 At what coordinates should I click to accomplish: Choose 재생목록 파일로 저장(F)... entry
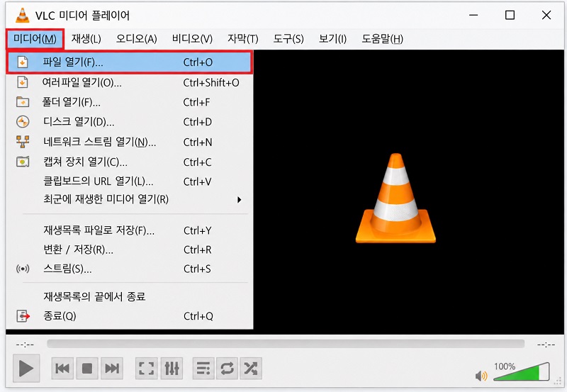coord(129,230)
